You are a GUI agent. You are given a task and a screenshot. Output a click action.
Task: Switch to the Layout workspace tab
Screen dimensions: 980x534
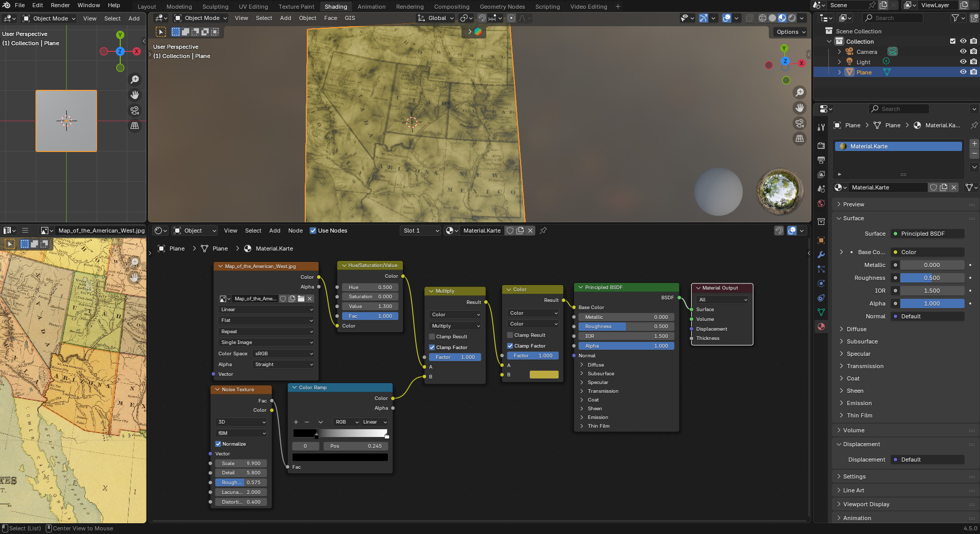tap(147, 7)
